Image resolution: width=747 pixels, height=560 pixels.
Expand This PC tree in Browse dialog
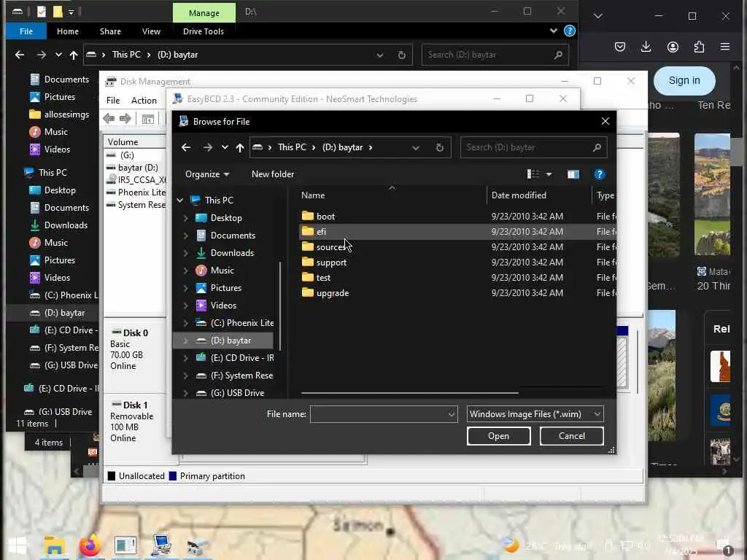pyautogui.click(x=179, y=201)
